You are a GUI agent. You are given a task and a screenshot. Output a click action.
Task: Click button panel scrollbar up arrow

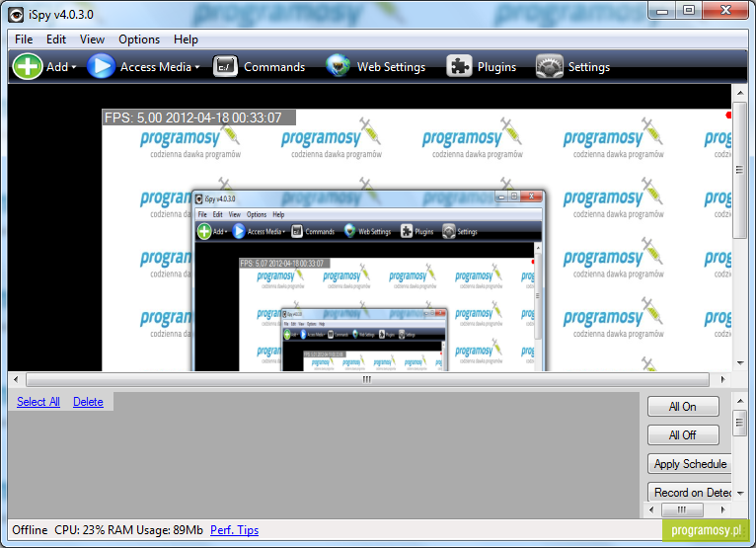pyautogui.click(x=740, y=401)
